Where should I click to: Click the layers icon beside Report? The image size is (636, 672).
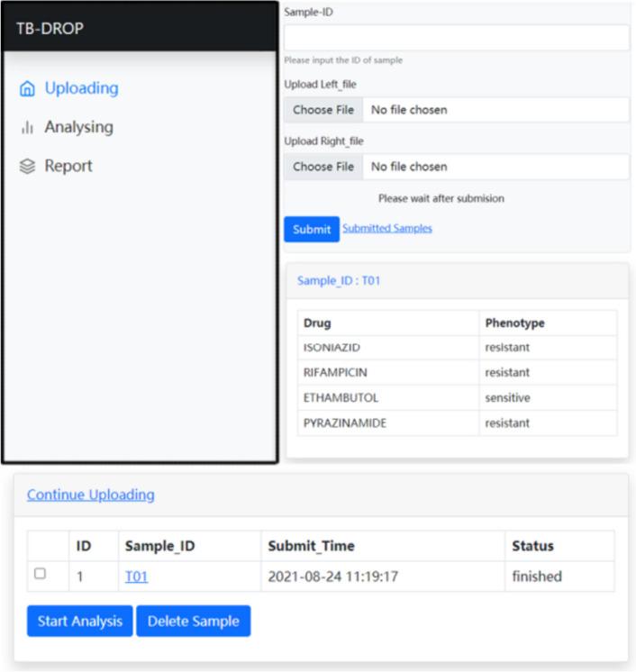[27, 167]
